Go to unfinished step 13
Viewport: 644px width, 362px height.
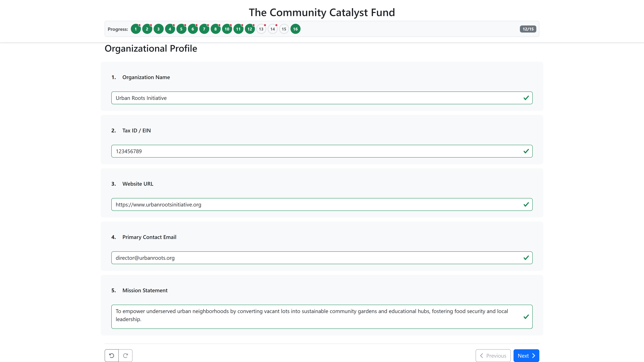[x=261, y=29]
